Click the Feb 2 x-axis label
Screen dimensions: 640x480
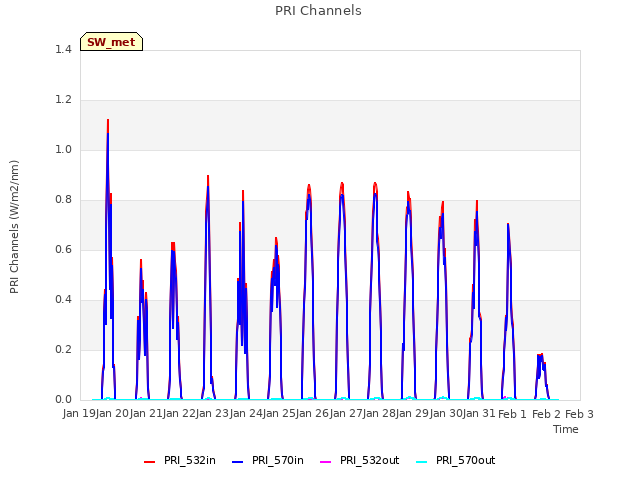[x=546, y=414]
